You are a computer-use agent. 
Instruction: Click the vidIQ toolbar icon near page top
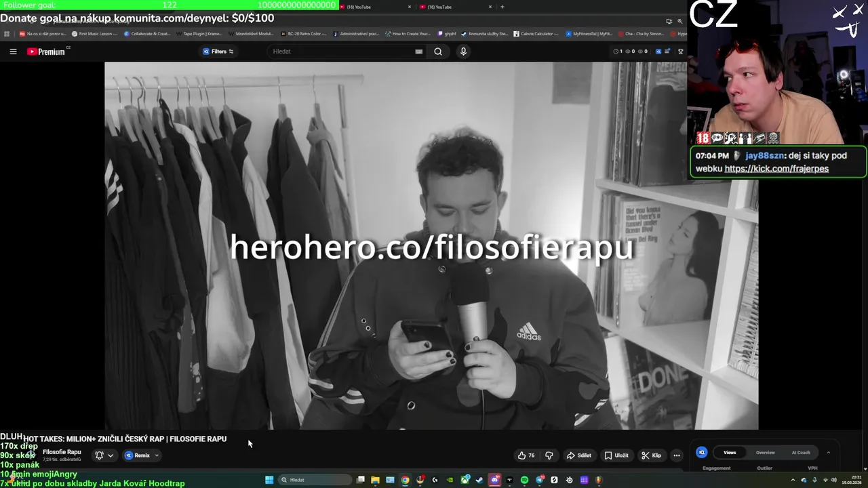pos(658,52)
